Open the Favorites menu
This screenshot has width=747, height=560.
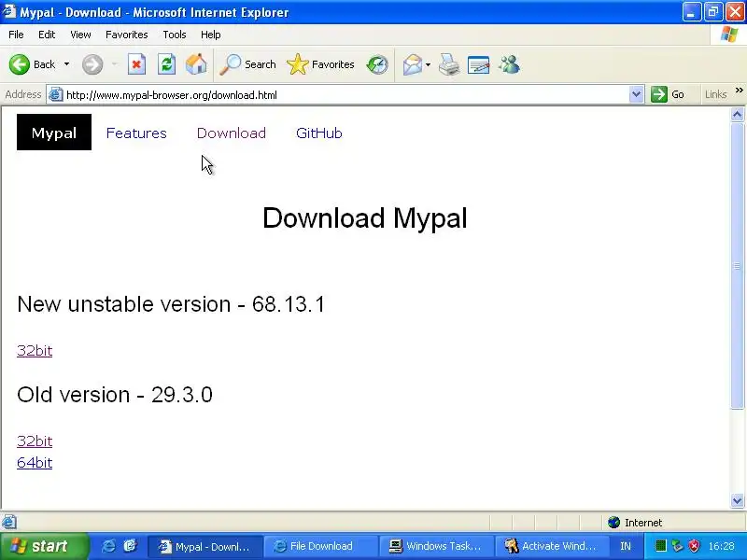[127, 35]
